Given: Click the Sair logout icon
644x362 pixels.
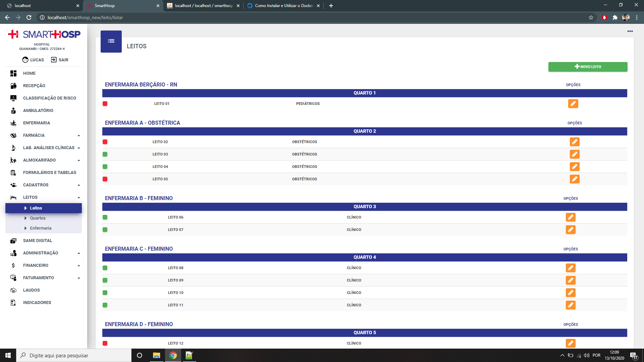Looking at the screenshot, I should 54,60.
